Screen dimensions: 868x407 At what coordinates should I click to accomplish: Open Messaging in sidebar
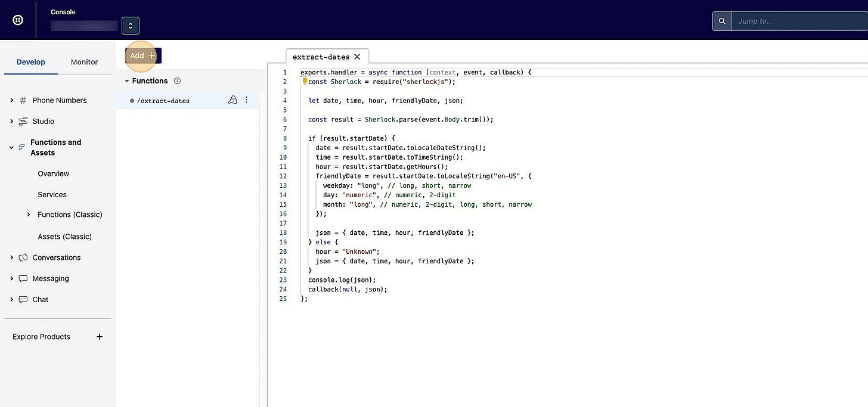(51, 278)
